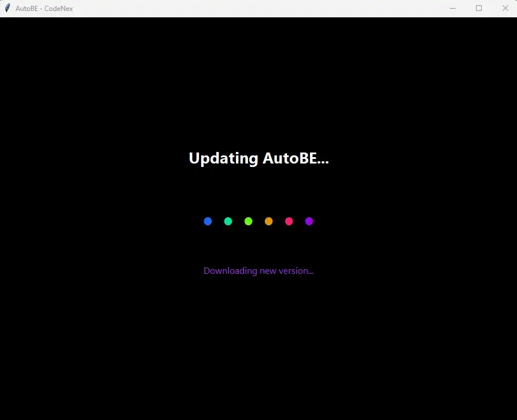
Task: Click black area below the status message
Action: (x=258, y=347)
